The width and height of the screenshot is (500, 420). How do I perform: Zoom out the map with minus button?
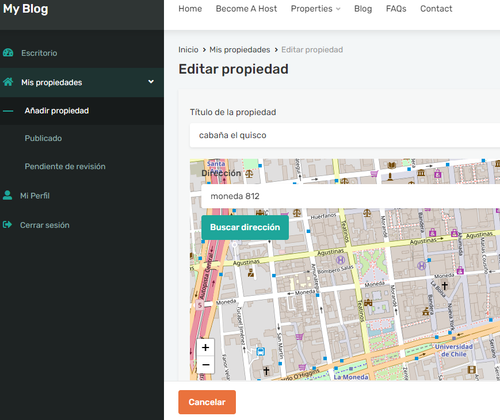coord(206,365)
